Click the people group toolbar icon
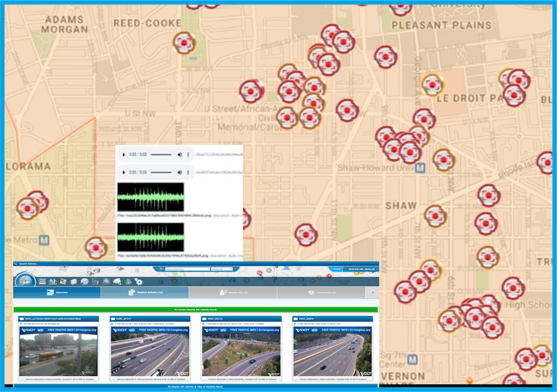Screen dimensions: 557x392 128,282
